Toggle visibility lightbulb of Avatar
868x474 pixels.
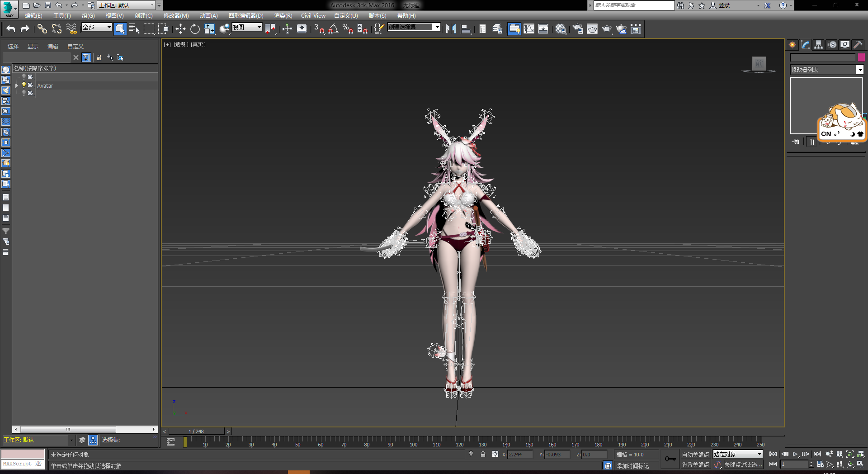click(24, 85)
